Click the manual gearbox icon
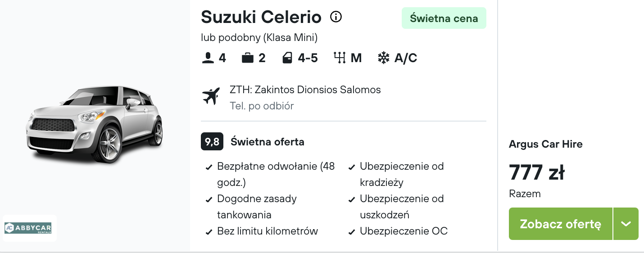Image resolution: width=644 pixels, height=253 pixels. click(340, 58)
